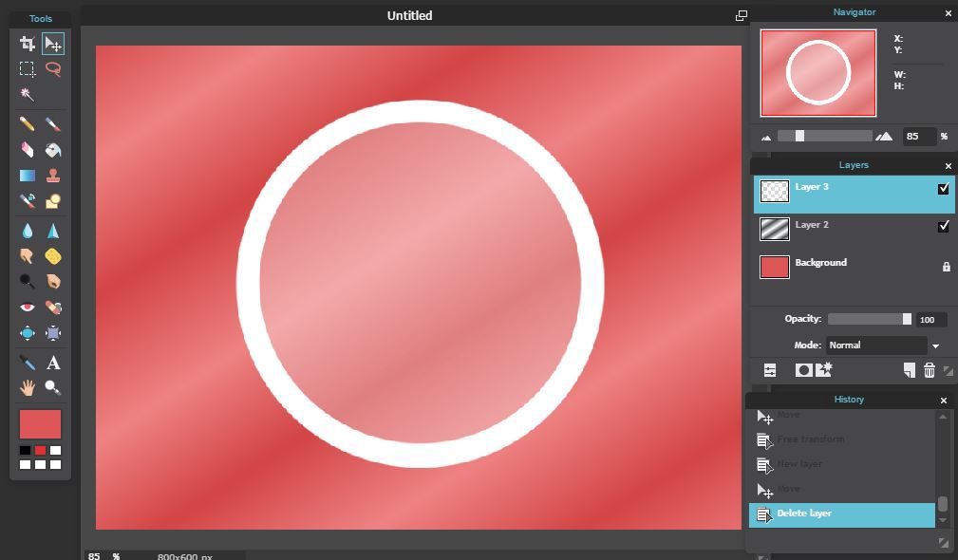This screenshot has height=560, width=958.
Task: Toggle Layer 3 visibility checkbox
Action: coord(944,189)
